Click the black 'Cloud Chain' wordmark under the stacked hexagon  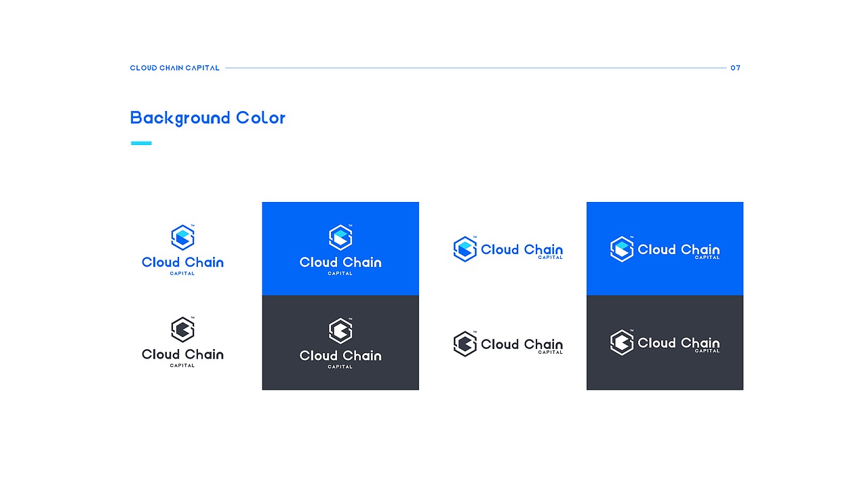(182, 354)
